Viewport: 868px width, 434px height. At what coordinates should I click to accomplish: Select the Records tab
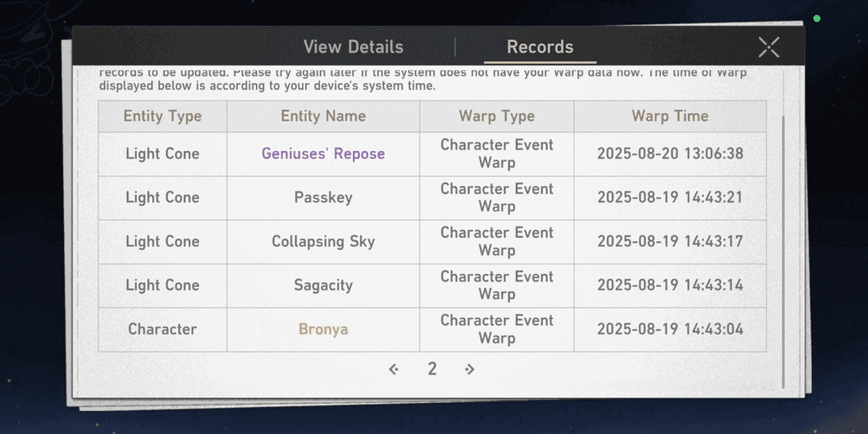coord(539,47)
